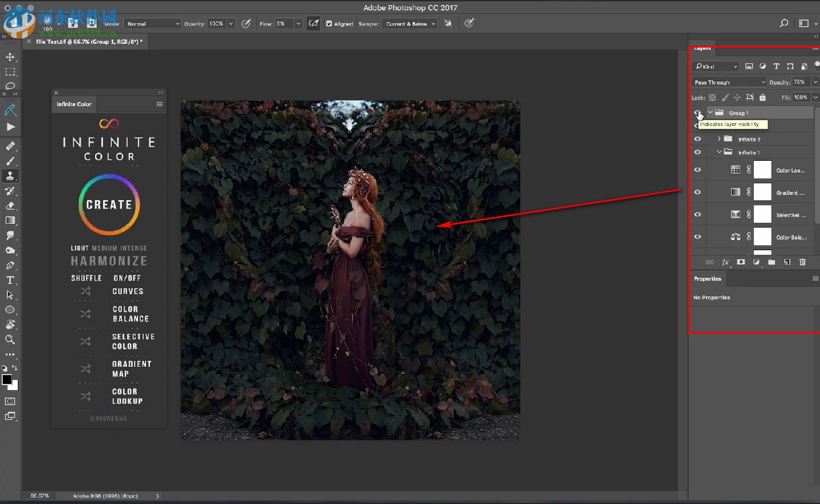This screenshot has height=504, width=820.
Task: Choose the Horizontal Type tool
Action: click(10, 280)
